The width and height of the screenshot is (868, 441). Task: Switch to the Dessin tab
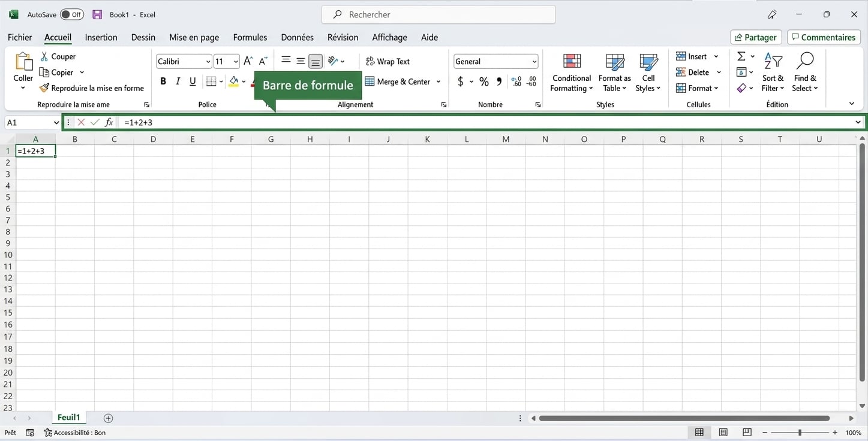143,37
